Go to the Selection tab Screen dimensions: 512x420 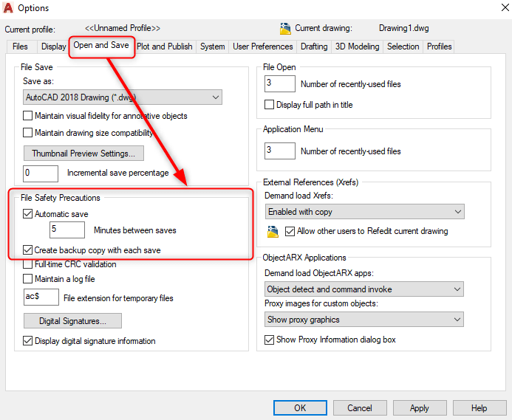click(x=403, y=47)
